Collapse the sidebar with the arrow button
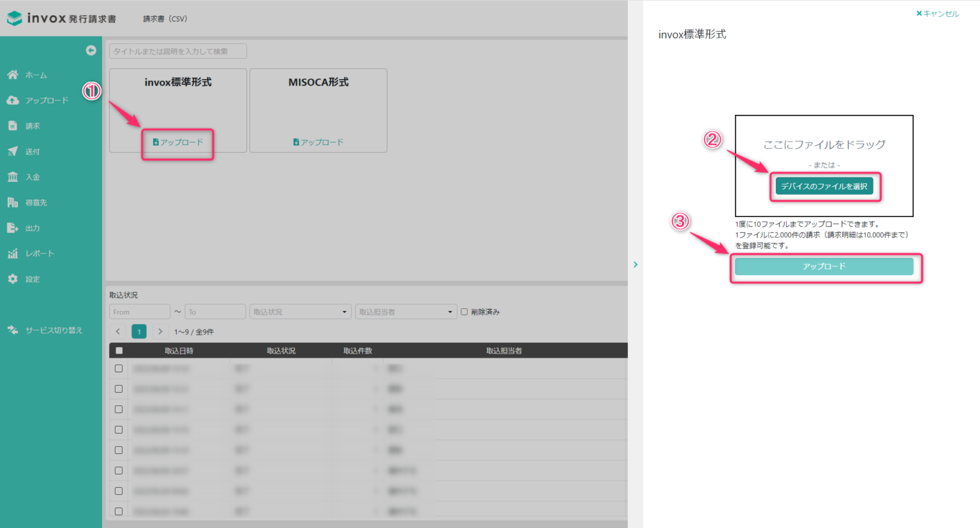980x528 pixels. pos(91,50)
